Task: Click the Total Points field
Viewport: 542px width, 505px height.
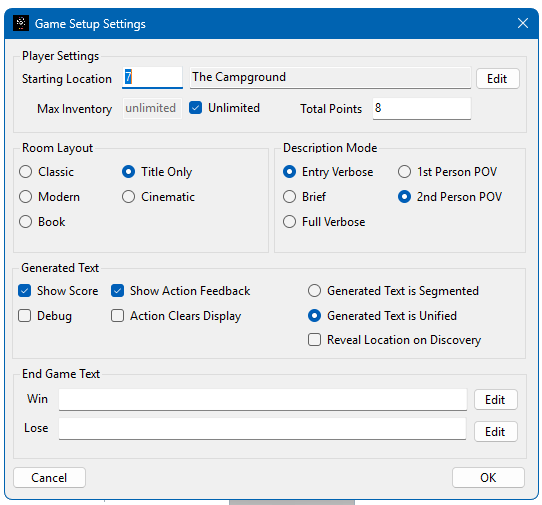Action: pos(422,109)
